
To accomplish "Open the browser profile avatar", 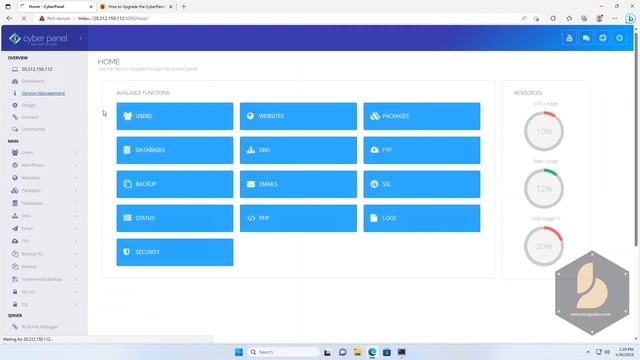I will 600,18.
